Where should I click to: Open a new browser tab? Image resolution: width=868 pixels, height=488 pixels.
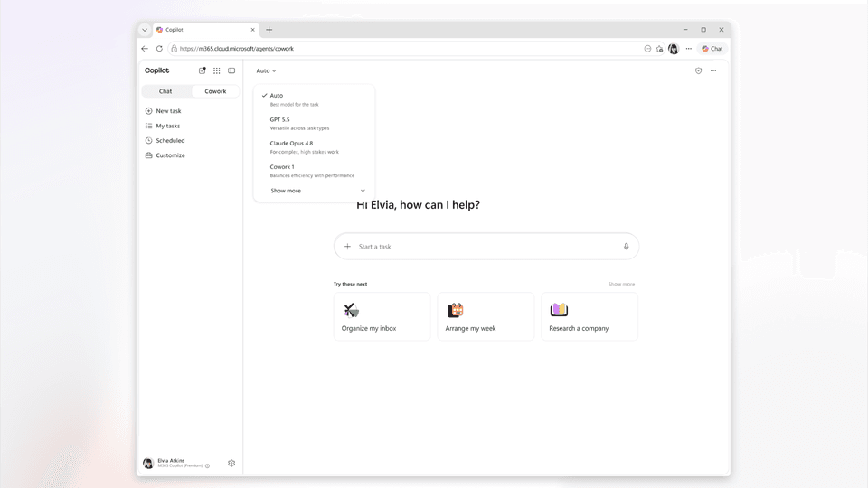tap(269, 30)
